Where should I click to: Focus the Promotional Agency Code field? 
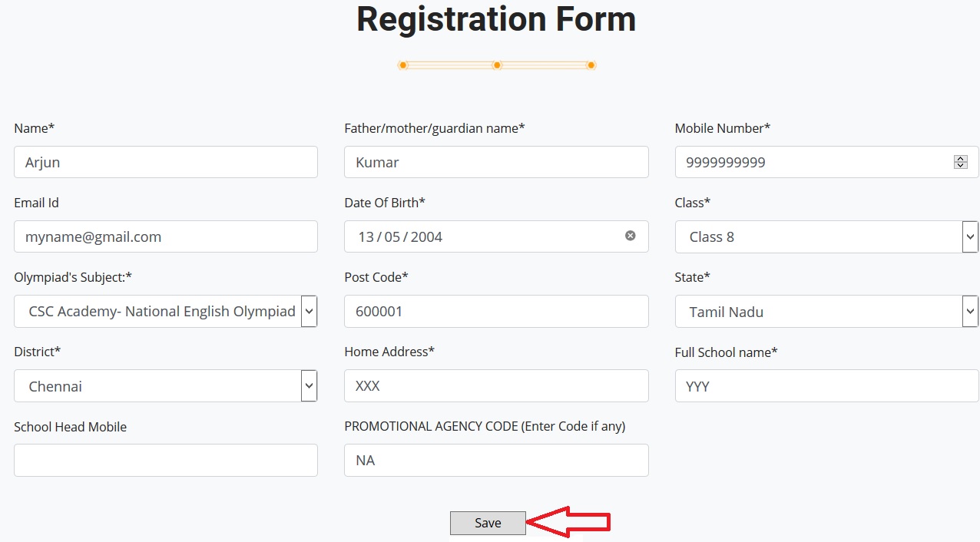point(496,460)
